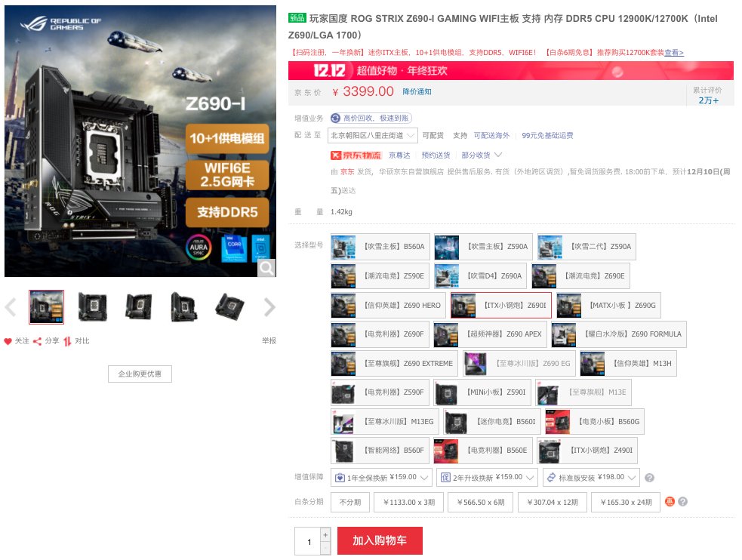Open the delivery address dropdown for 北京朝阳区
This screenshot has width=742, height=560.
373,135
